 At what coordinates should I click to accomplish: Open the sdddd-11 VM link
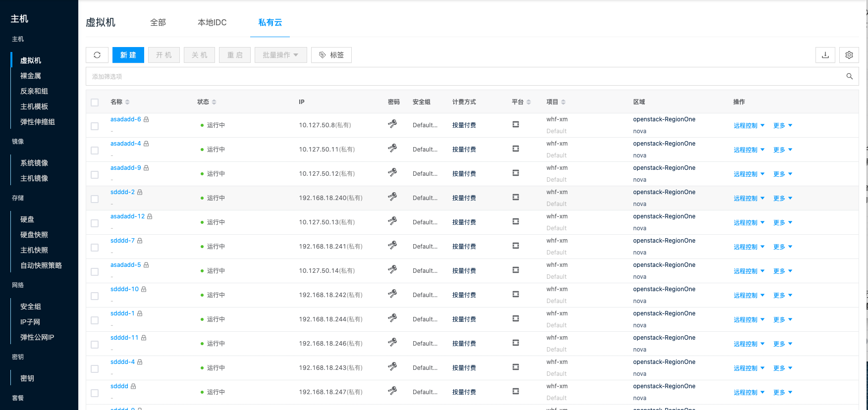[x=124, y=338]
